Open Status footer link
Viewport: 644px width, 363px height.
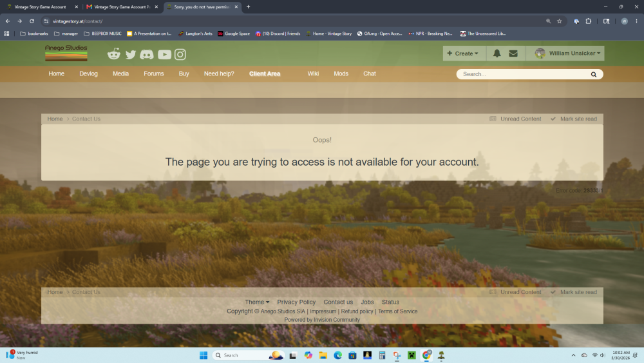coord(390,302)
